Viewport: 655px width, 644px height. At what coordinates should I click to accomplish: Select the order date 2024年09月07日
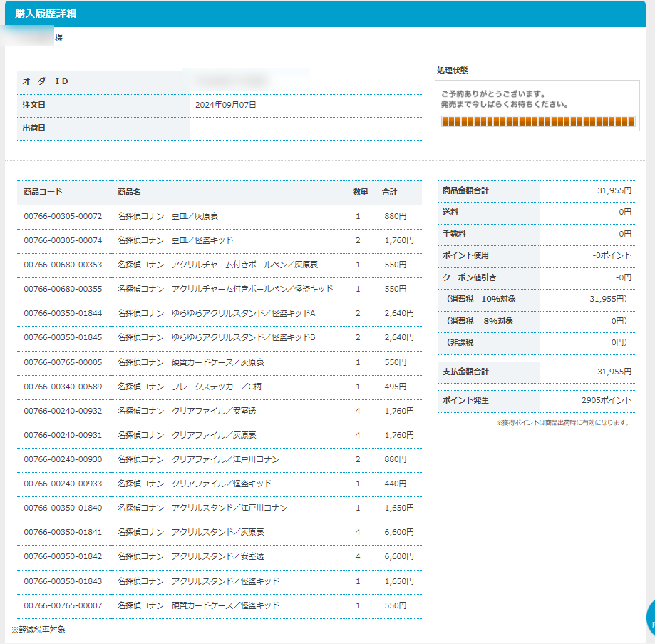[225, 105]
